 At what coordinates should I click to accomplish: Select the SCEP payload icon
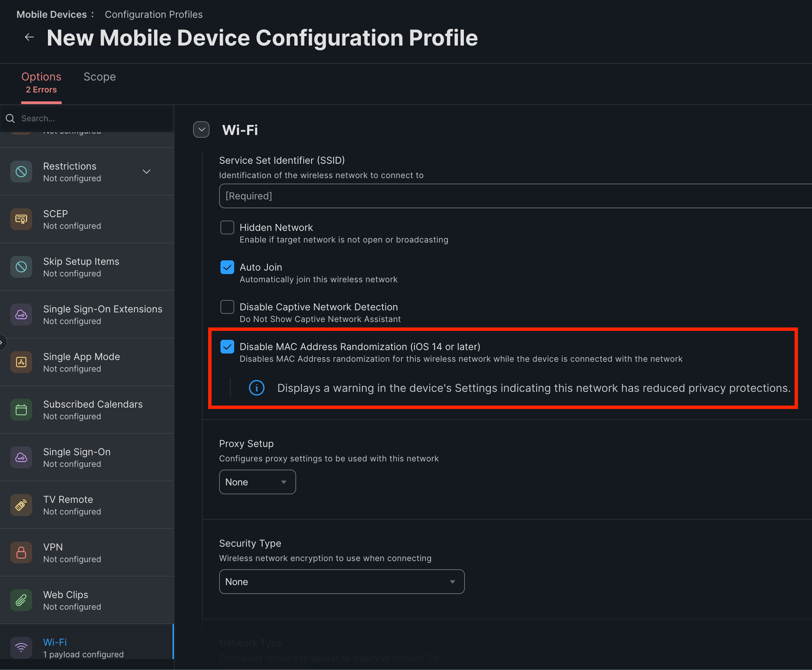[21, 219]
